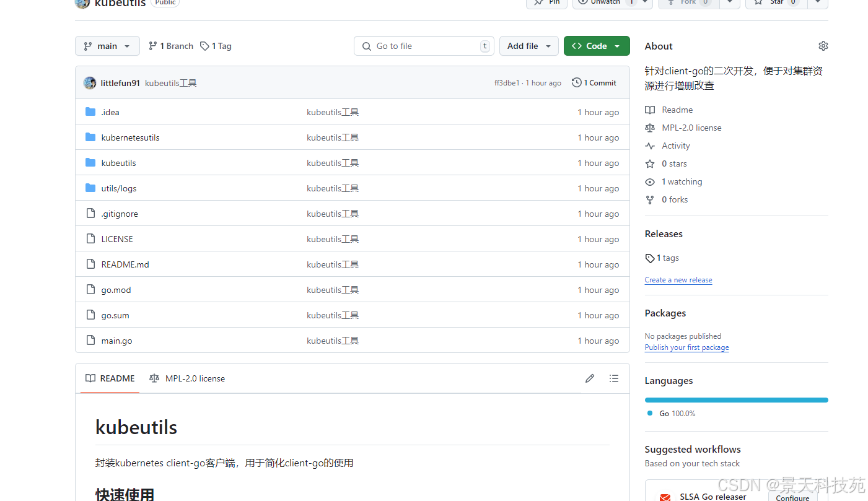Click commit hash ff3dbe1

(507, 83)
